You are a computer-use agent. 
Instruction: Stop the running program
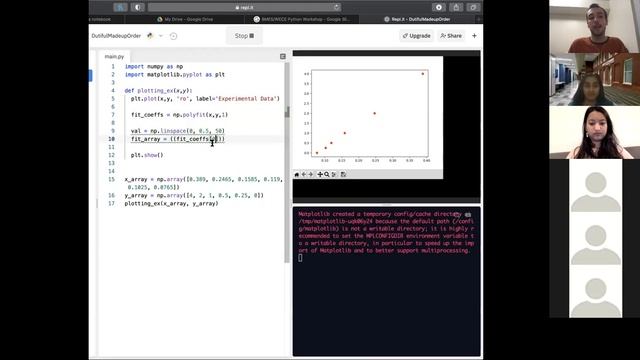pos(244,36)
